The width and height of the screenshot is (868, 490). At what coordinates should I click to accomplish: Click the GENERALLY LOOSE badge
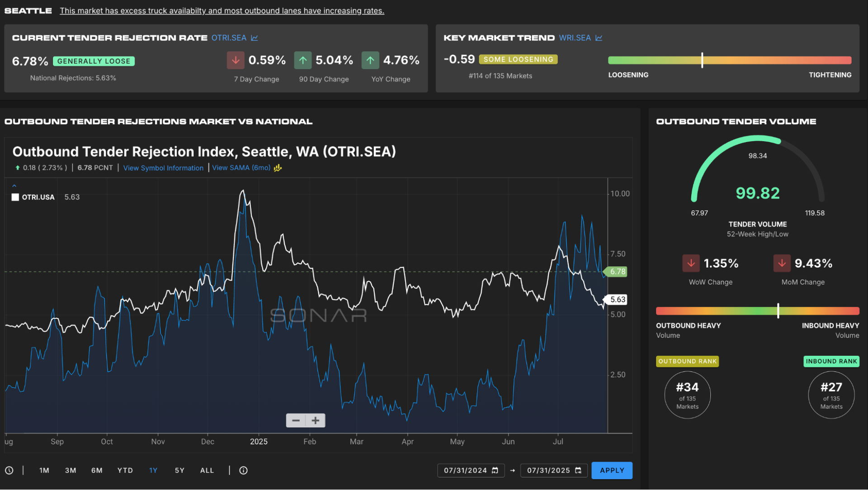pos(94,61)
